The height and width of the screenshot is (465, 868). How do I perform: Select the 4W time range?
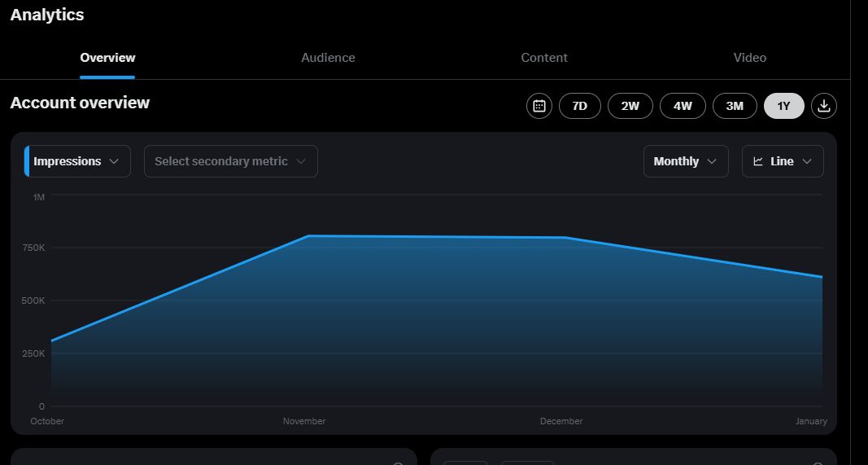tap(683, 106)
